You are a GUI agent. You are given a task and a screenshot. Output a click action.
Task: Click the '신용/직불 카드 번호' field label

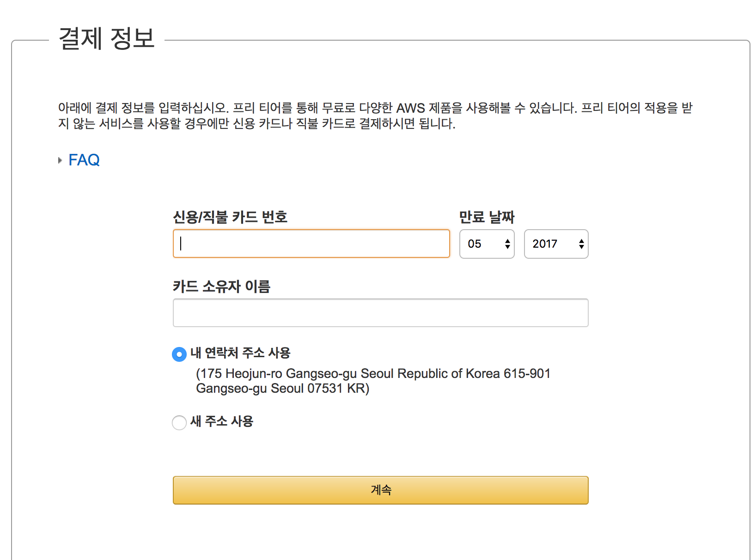[x=230, y=217]
